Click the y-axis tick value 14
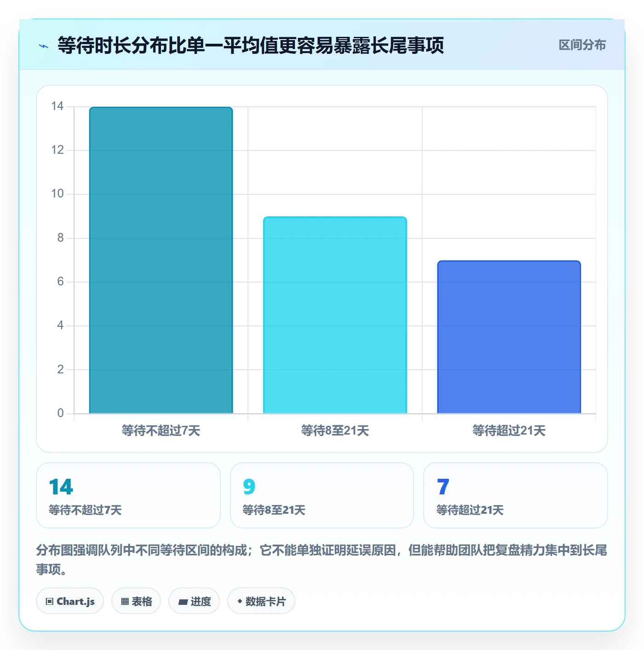644x650 pixels. click(x=57, y=106)
